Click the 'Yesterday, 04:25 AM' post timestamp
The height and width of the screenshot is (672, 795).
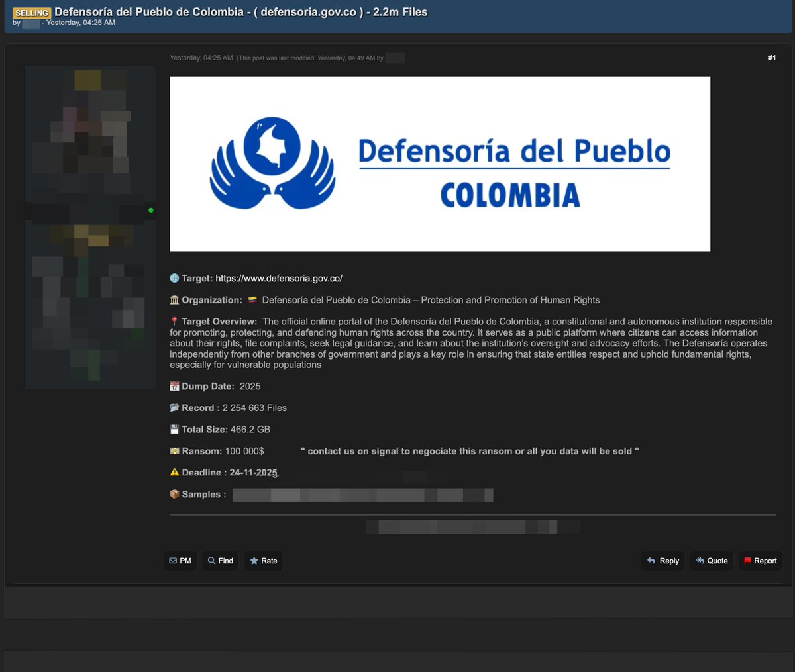pyautogui.click(x=201, y=58)
